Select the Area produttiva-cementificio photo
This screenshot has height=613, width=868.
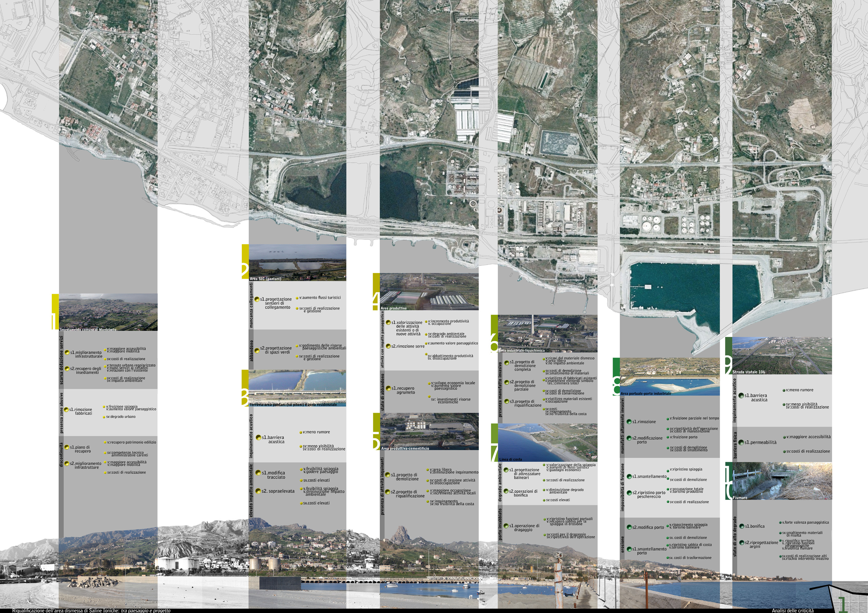(x=429, y=432)
